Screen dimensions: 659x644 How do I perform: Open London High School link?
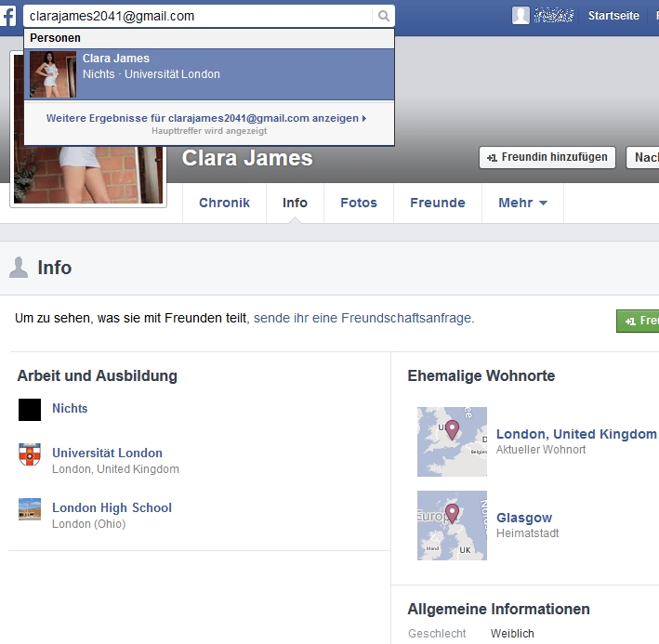tap(112, 507)
